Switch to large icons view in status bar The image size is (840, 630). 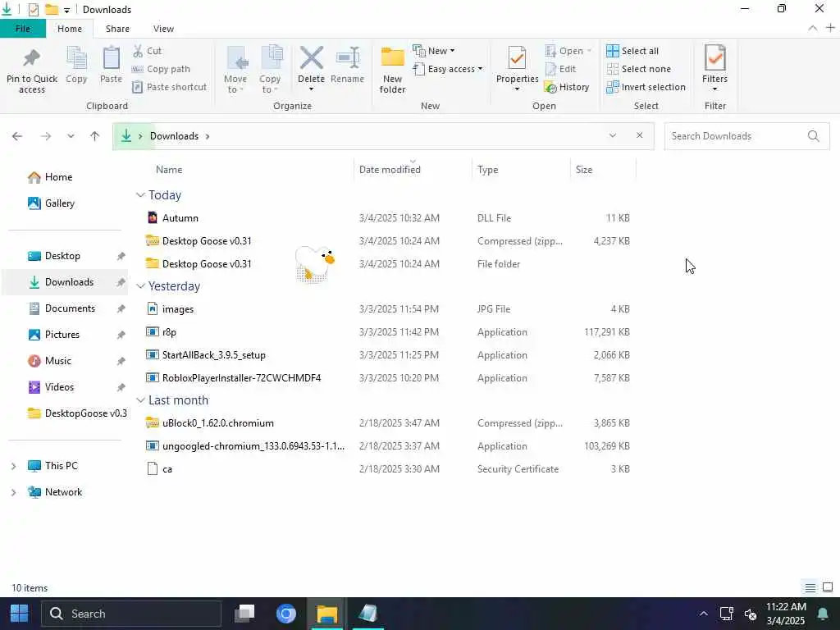[x=828, y=587]
